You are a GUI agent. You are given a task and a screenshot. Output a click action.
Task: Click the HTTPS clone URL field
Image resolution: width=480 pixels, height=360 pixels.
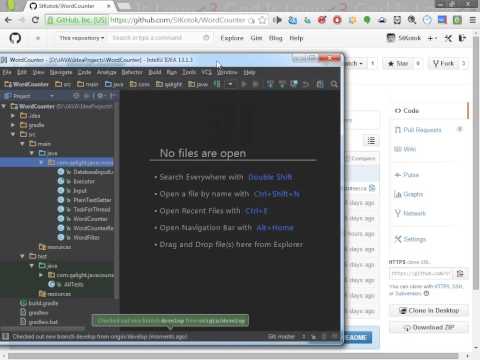422,274
